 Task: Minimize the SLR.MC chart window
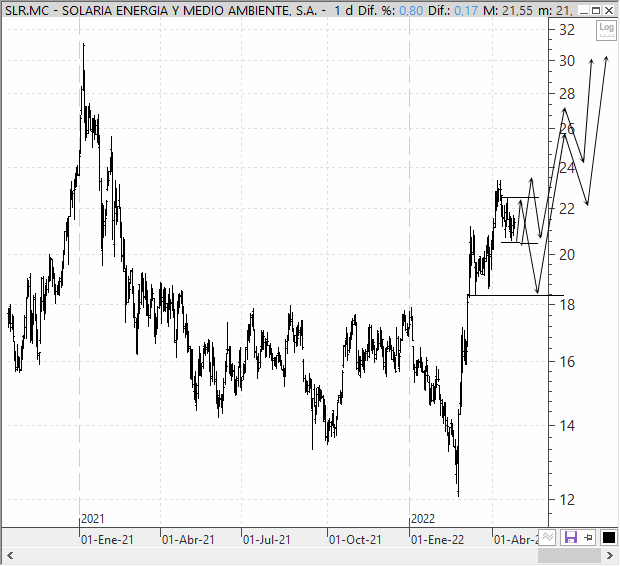[584, 11]
